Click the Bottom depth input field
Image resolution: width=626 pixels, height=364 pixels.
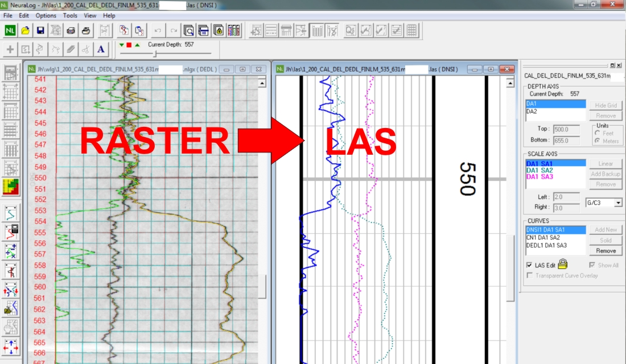[566, 140]
